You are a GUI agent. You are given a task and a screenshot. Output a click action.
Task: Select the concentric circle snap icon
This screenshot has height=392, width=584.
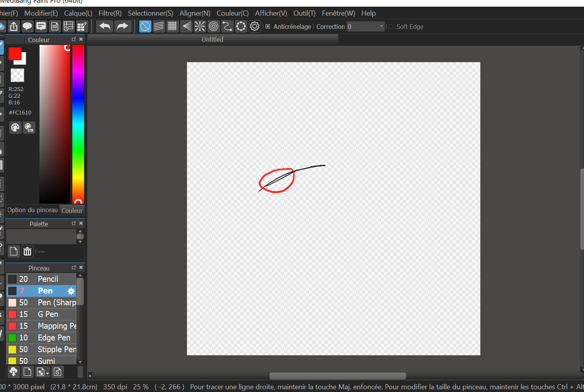click(214, 27)
